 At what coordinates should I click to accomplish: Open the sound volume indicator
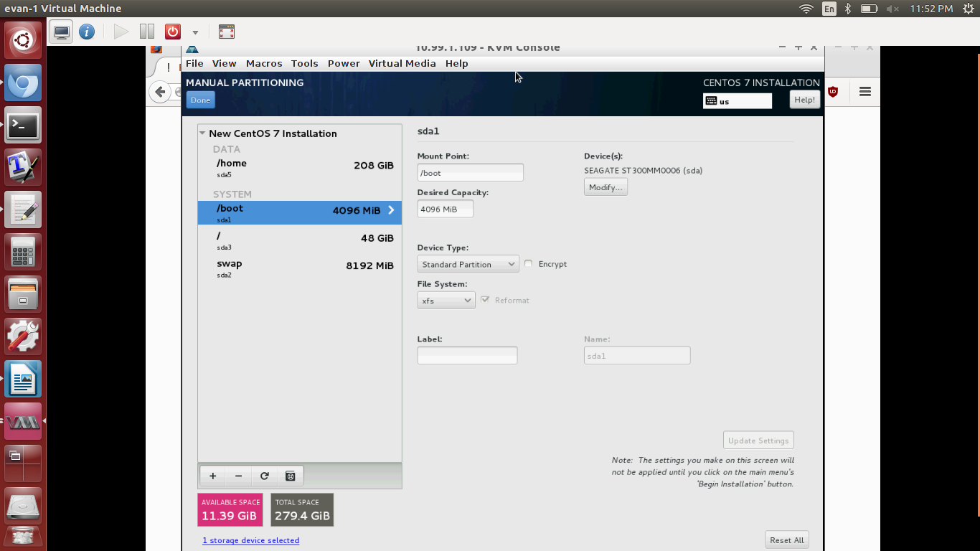pyautogui.click(x=892, y=9)
